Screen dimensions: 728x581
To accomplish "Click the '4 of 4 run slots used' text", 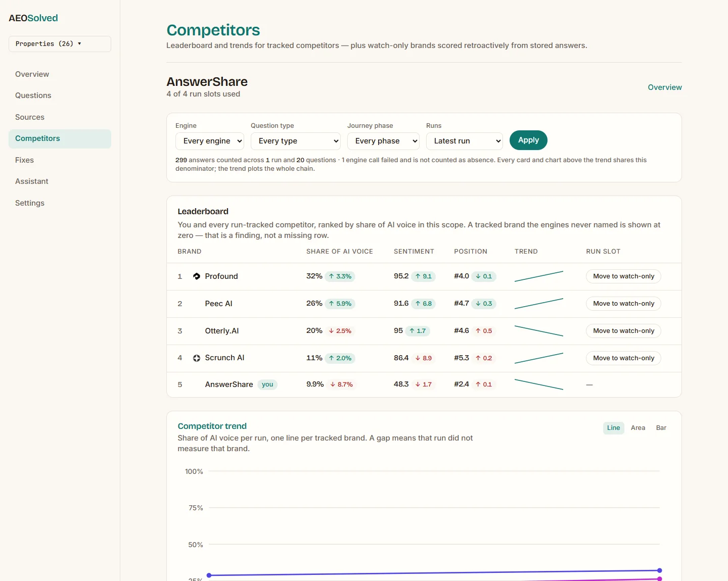I will click(203, 94).
